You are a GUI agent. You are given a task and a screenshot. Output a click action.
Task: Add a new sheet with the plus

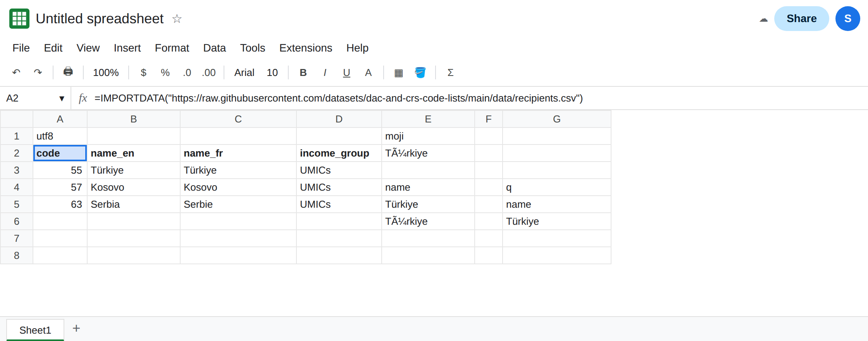[x=76, y=329]
